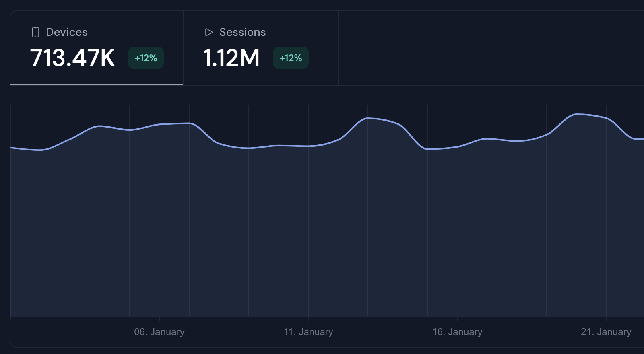This screenshot has width=644, height=354.
Task: Click the 1.12M sessions value
Action: [x=231, y=58]
